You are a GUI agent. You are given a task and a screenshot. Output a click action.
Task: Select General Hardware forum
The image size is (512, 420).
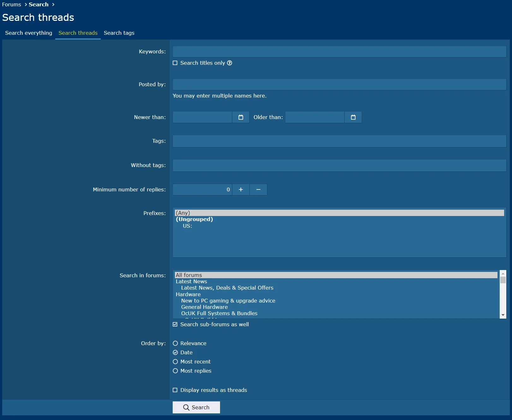[x=336, y=307]
